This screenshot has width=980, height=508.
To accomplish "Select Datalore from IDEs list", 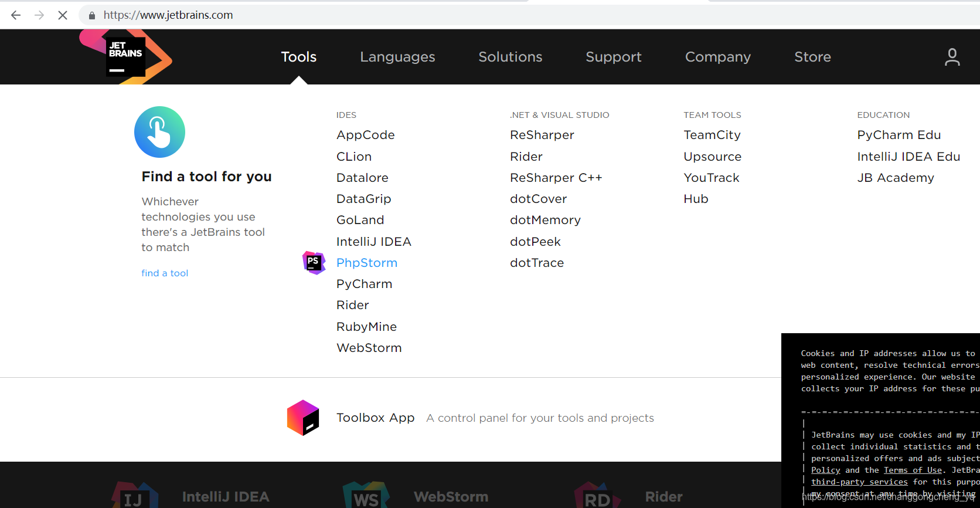I will [x=362, y=178].
